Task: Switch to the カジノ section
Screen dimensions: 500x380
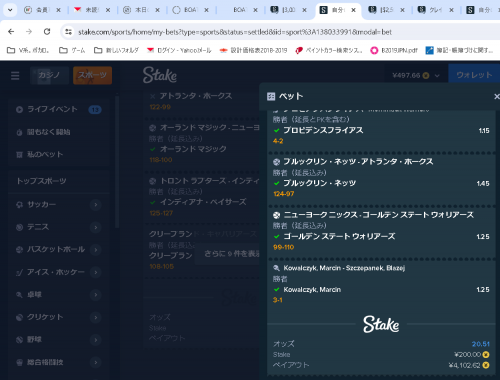Action: [x=49, y=75]
